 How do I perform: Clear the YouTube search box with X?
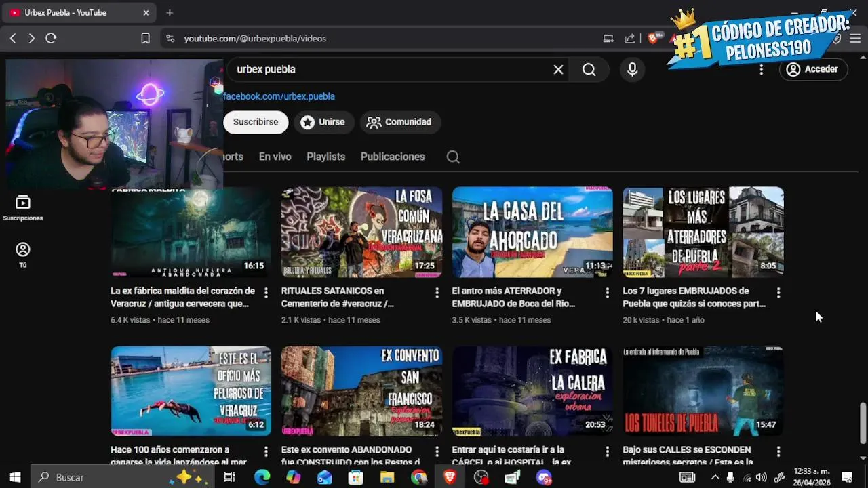pos(558,69)
